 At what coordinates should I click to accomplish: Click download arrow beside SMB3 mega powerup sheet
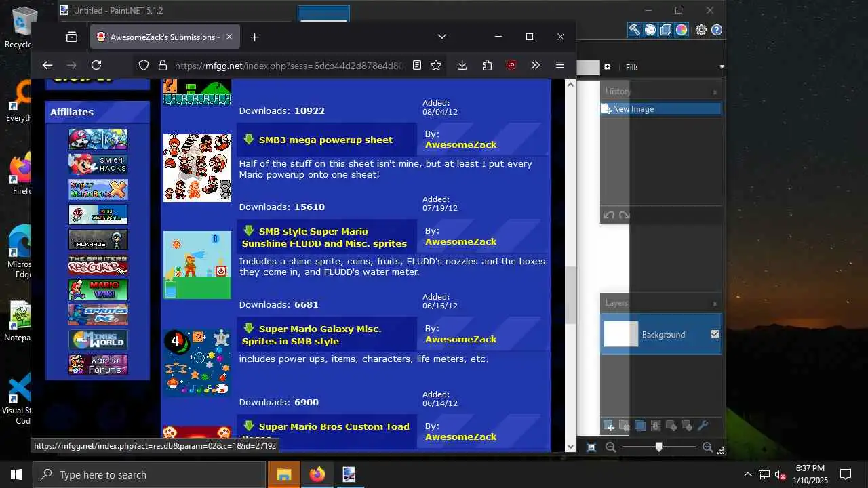pyautogui.click(x=249, y=139)
